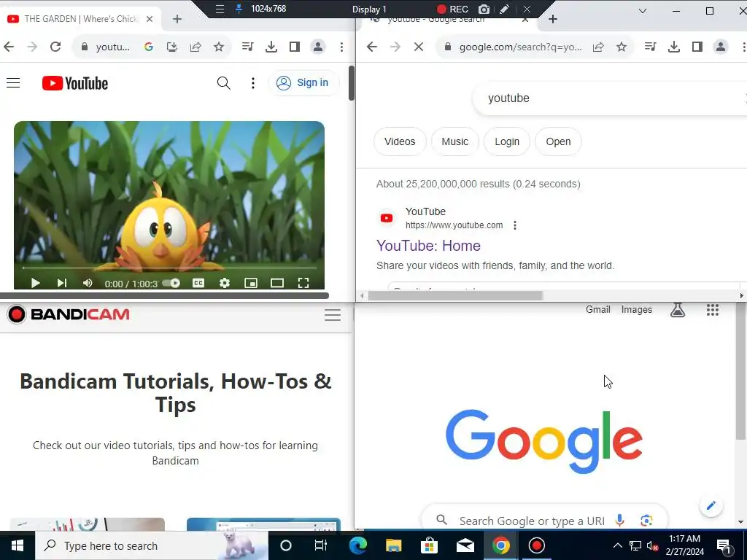Open the YouTube hamburger guide menu

(x=13, y=83)
